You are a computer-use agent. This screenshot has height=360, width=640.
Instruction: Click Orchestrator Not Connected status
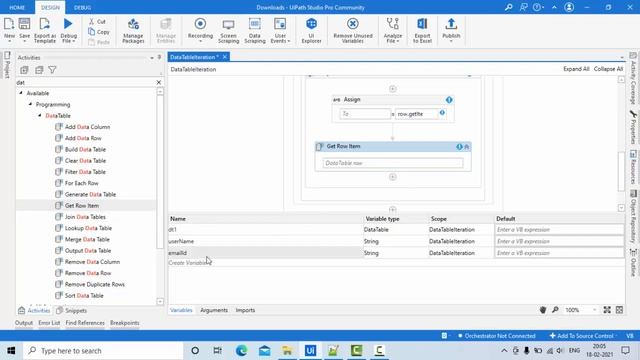coord(497,336)
